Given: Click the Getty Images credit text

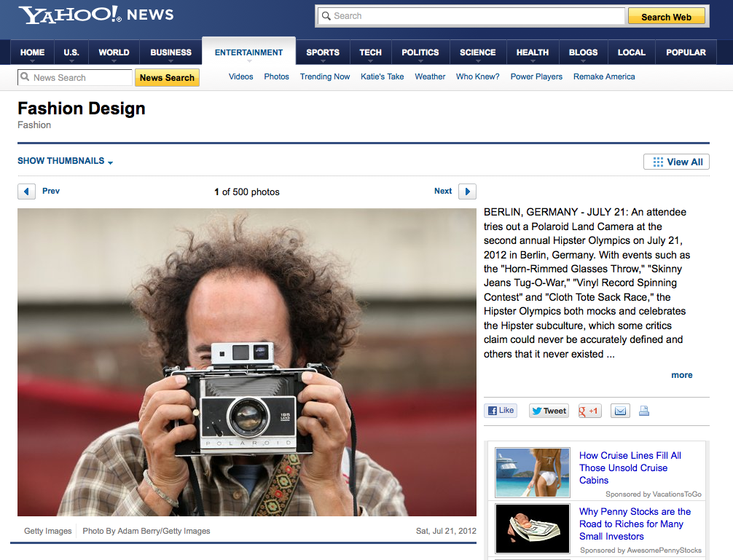Looking at the screenshot, I should coord(47,531).
